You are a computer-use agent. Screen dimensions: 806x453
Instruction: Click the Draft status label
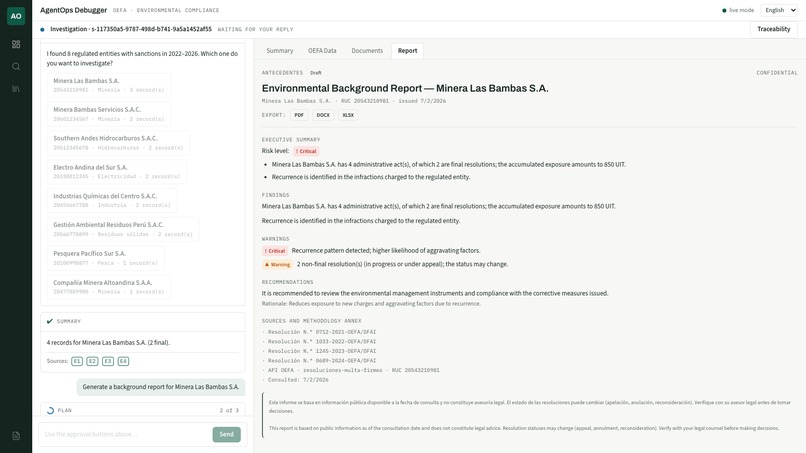316,73
